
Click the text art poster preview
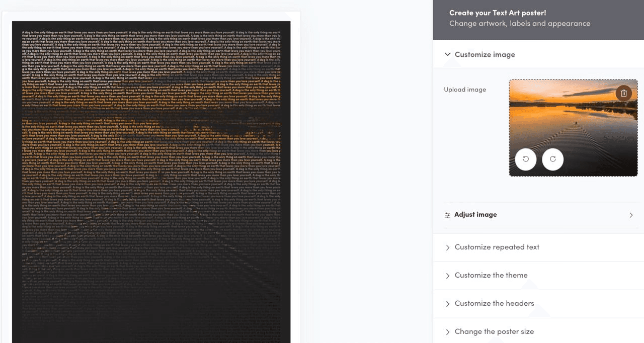pyautogui.click(x=151, y=182)
